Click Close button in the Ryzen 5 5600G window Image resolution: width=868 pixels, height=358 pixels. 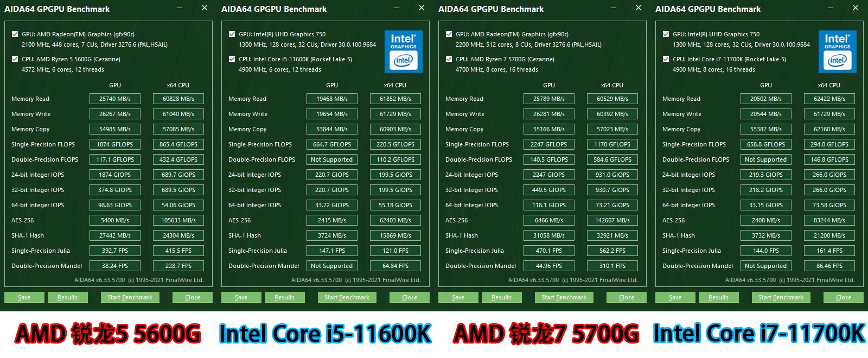(193, 297)
